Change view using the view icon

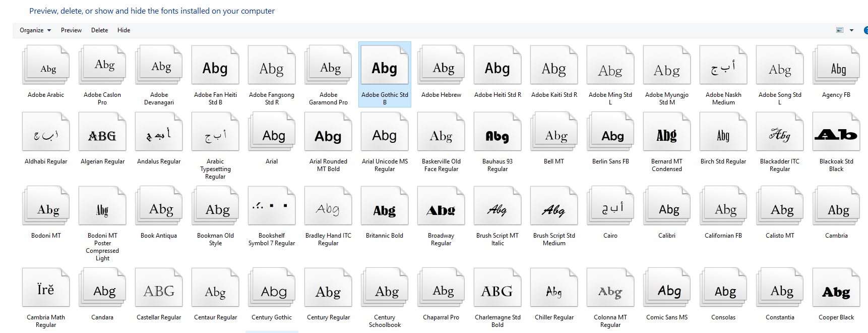point(840,30)
